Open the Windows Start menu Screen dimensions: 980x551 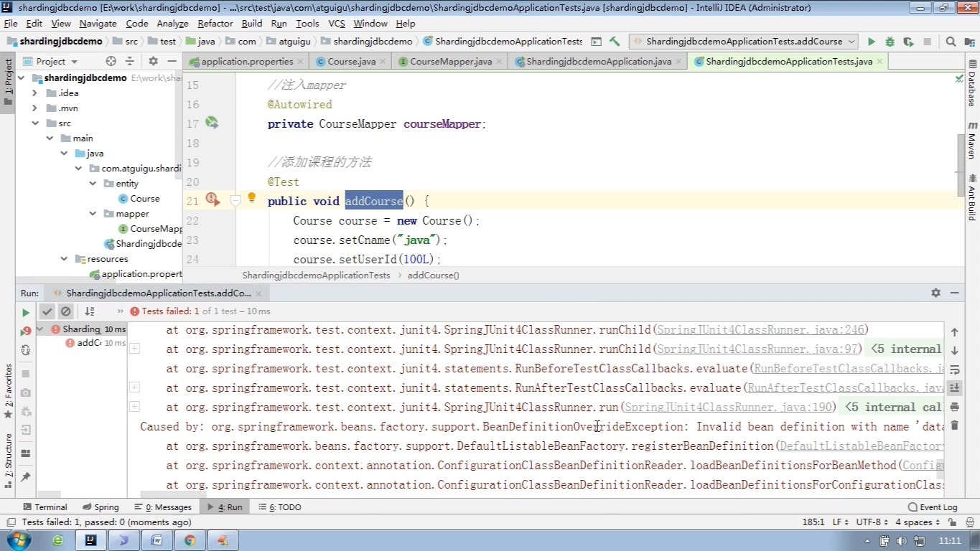18,540
